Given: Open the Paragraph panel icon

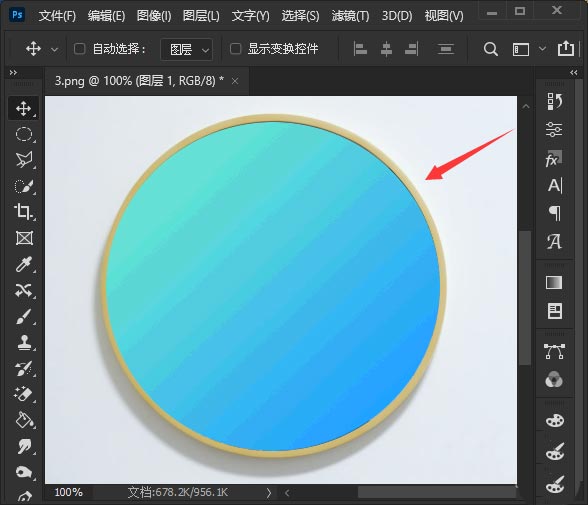Looking at the screenshot, I should pyautogui.click(x=555, y=213).
